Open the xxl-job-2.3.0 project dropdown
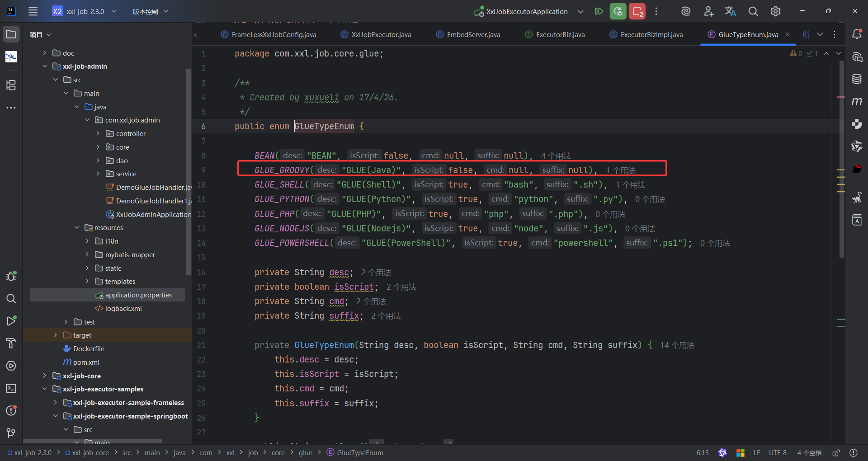Viewport: 868px width, 461px height. coord(85,11)
